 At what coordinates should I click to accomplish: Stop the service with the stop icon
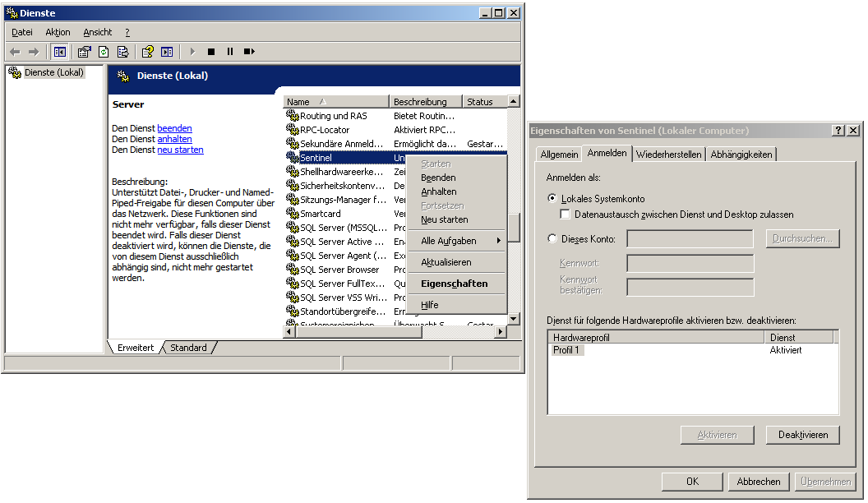coord(211,52)
